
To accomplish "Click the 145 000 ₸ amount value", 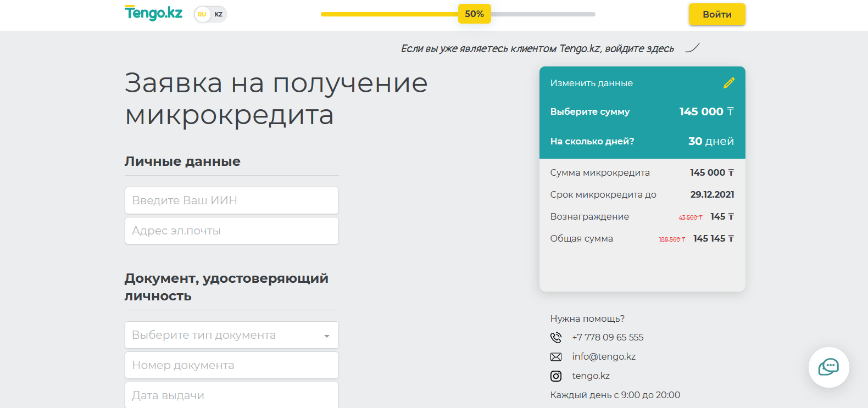I will pos(706,111).
